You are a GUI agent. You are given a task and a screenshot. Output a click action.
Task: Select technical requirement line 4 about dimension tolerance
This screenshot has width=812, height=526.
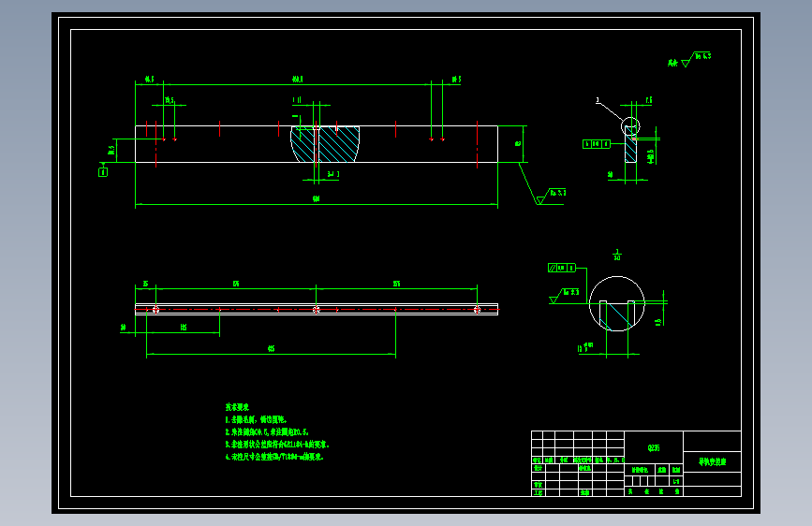[274, 457]
